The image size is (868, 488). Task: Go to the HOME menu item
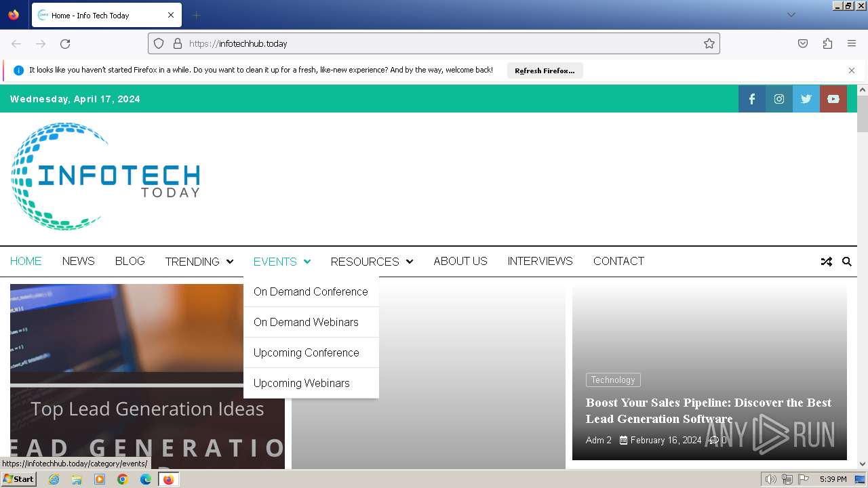click(26, 261)
